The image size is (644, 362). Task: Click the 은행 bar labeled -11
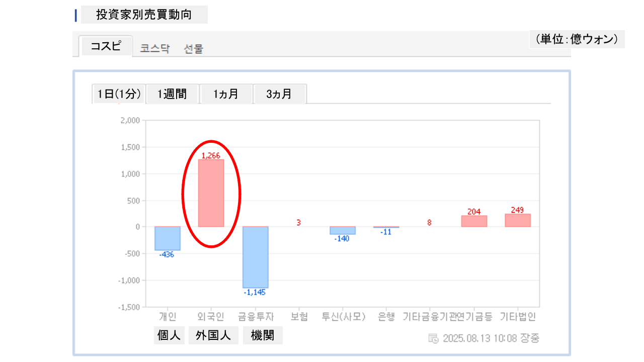(386, 227)
